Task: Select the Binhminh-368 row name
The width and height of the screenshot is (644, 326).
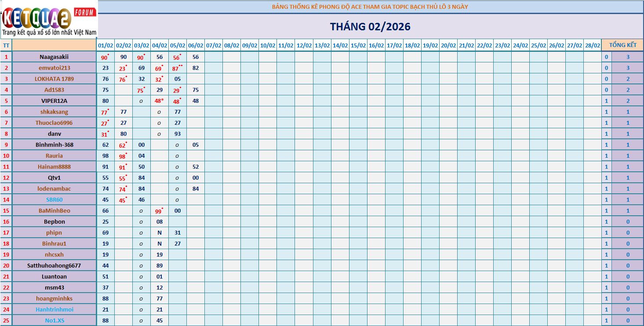Action: (54, 145)
